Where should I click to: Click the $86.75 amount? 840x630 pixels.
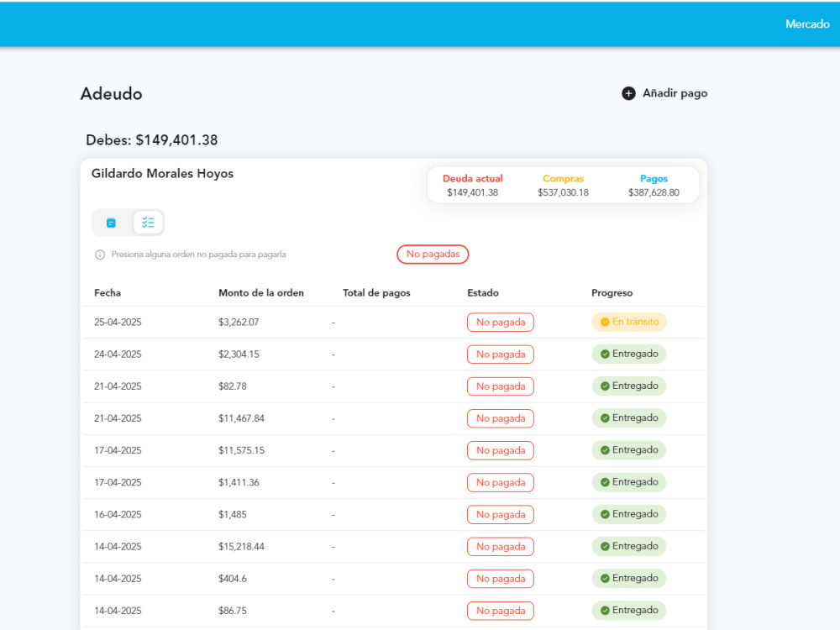click(x=233, y=611)
